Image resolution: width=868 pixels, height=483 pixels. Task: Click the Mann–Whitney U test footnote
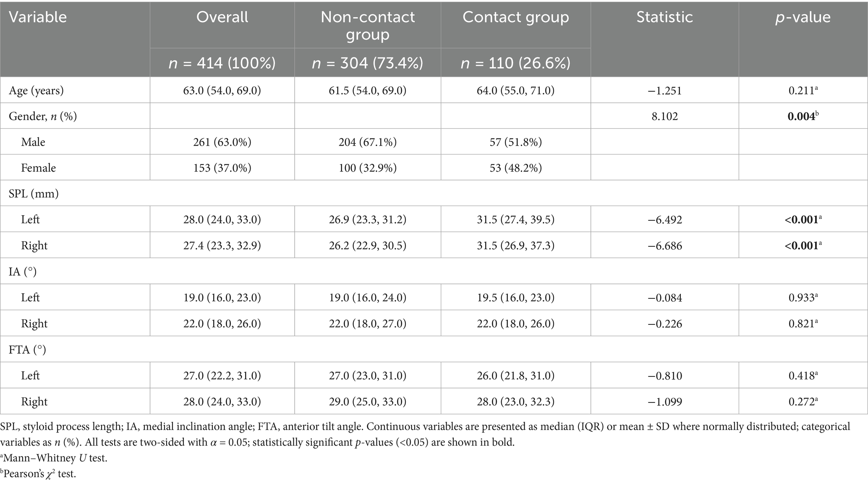point(54,458)
